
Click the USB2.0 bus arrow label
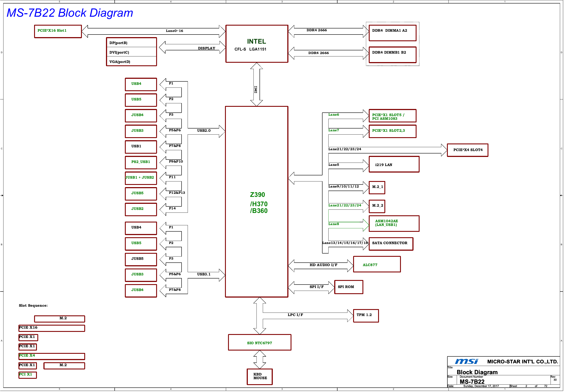(x=204, y=131)
